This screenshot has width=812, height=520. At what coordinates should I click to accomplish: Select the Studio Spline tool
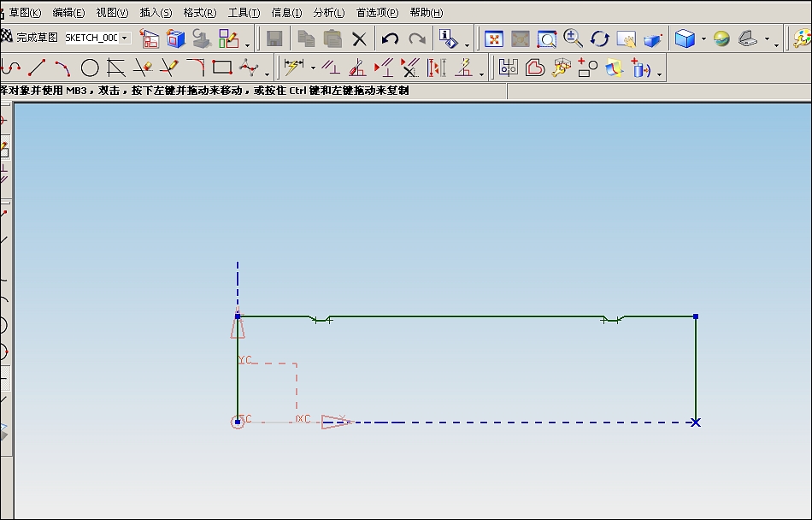point(249,68)
